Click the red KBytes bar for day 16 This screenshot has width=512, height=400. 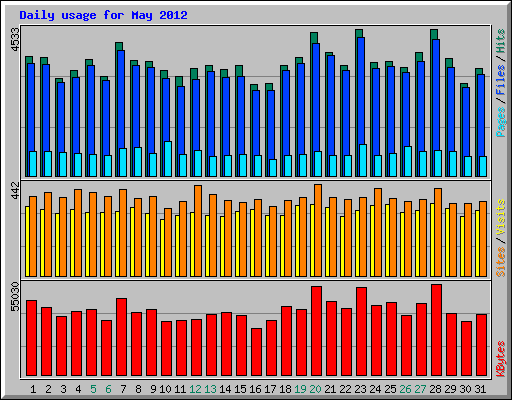click(257, 352)
